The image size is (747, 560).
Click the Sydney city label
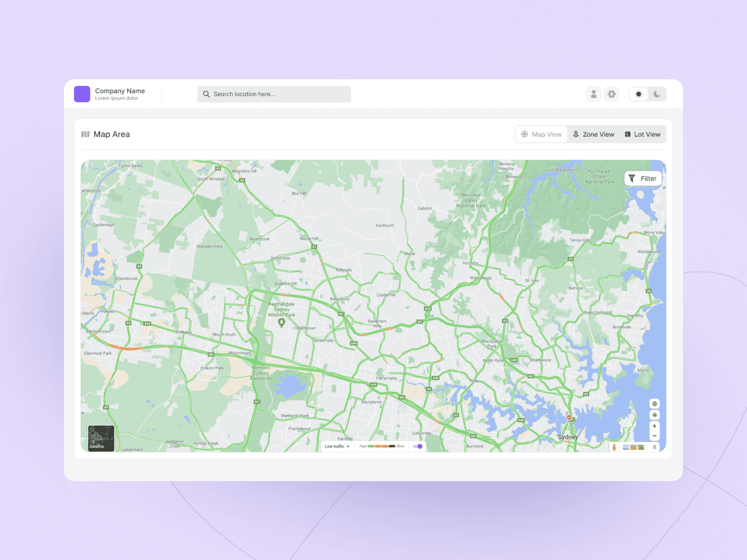pyautogui.click(x=568, y=437)
